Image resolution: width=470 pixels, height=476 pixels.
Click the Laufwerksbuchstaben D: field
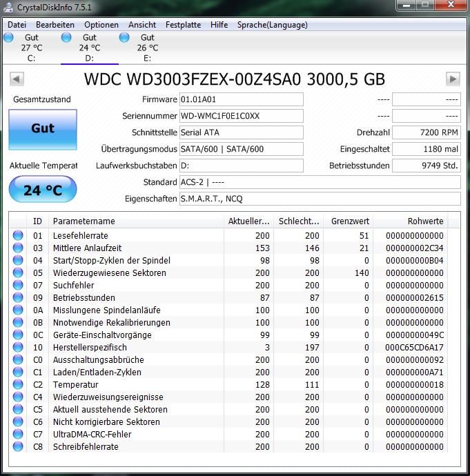[x=242, y=166]
